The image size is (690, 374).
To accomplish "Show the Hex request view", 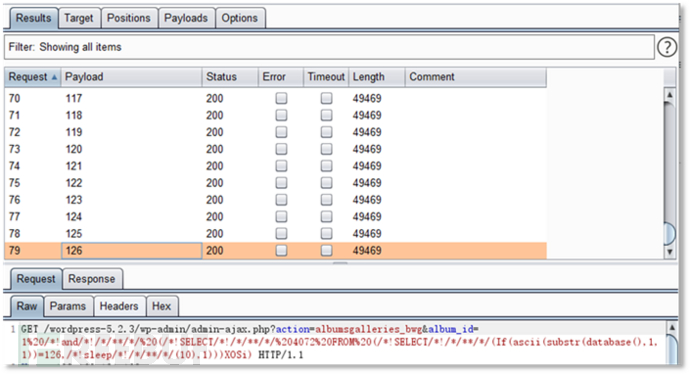I will click(x=161, y=306).
